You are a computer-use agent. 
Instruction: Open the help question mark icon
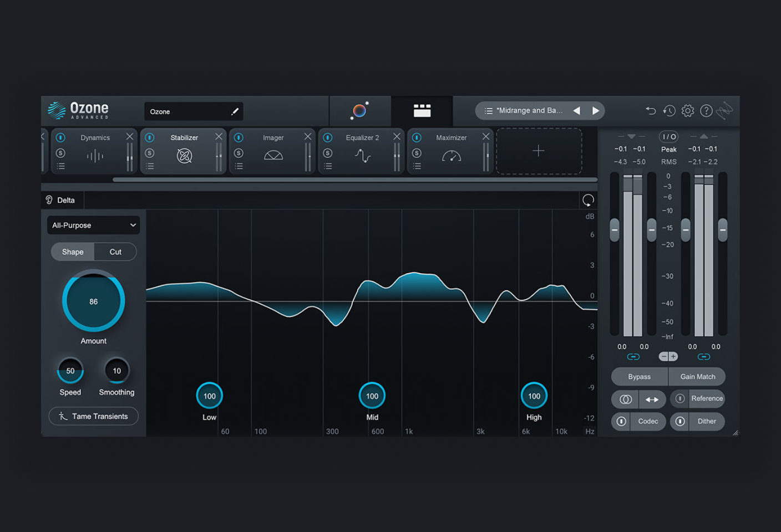[x=706, y=111]
